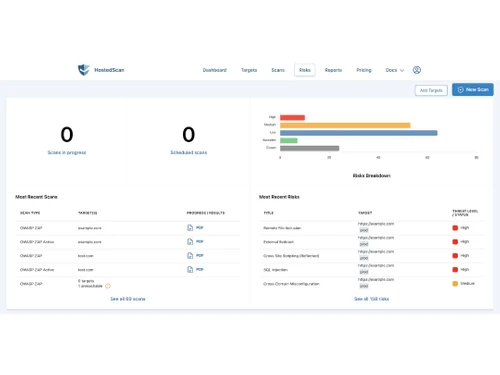Click the 'Risks Breakdown' chart title
Screen dimensions: 500x375
pos(372,176)
